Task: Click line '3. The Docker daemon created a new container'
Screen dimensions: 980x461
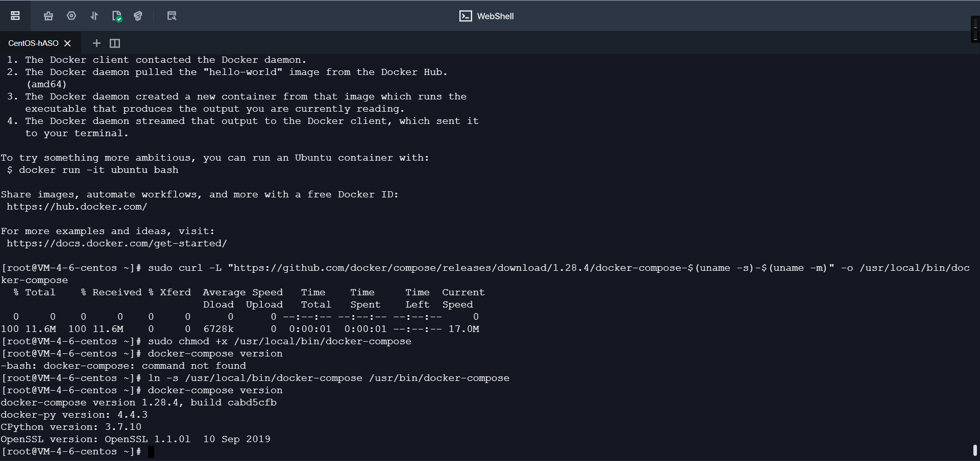Action: coord(237,96)
